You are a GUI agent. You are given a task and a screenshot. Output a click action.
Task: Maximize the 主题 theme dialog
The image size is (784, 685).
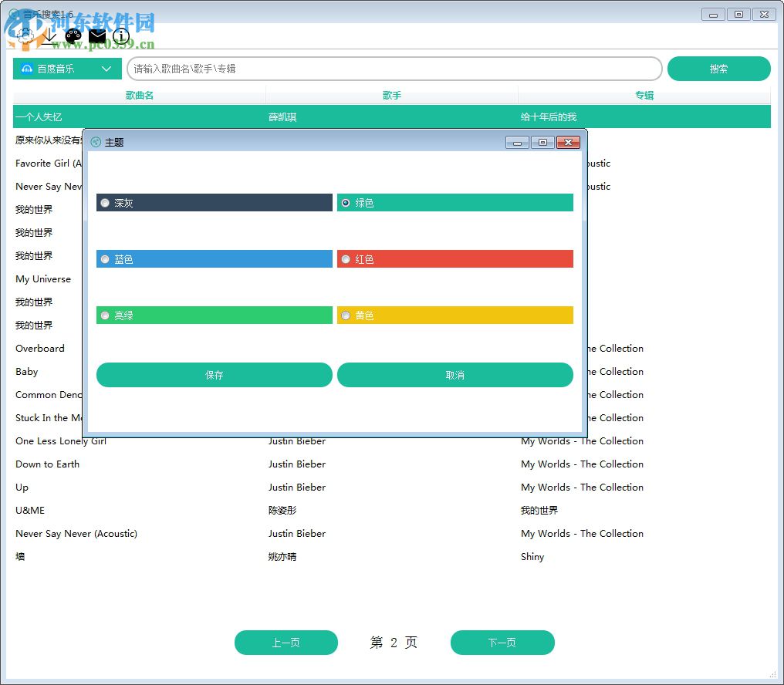542,143
